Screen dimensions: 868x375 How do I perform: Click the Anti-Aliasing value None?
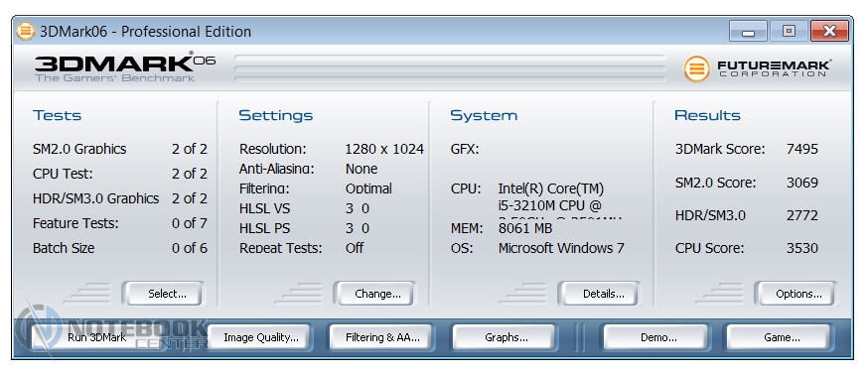361,169
